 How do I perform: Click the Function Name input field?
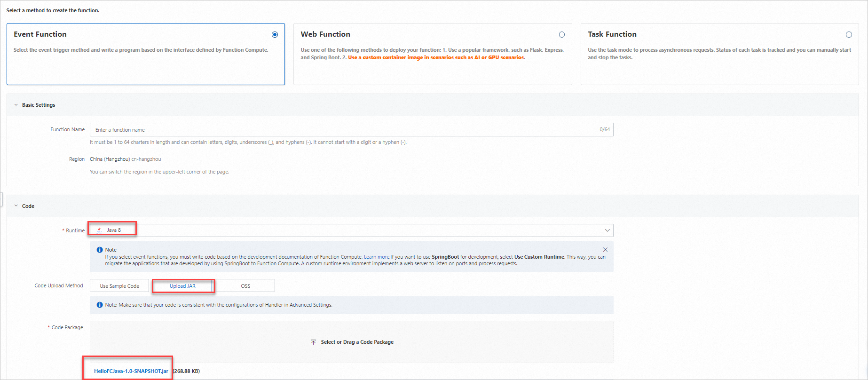[x=351, y=129]
